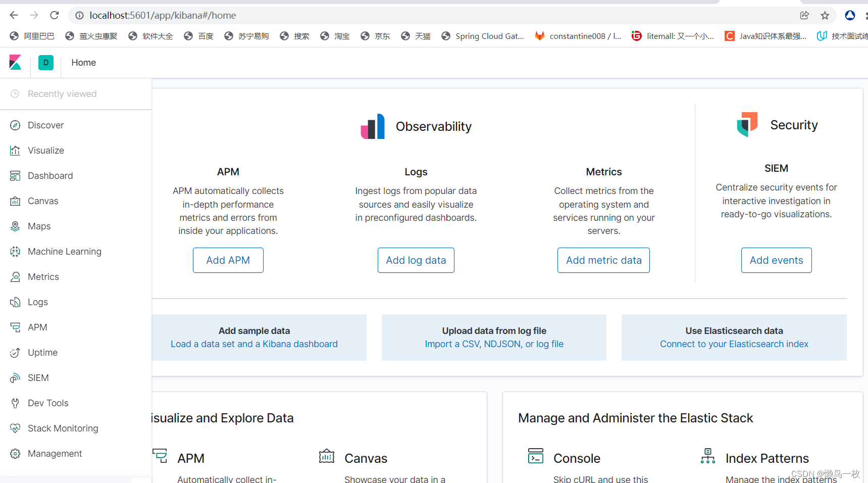Click the Dev Tools wrench icon
868x483 pixels.
[x=15, y=403]
